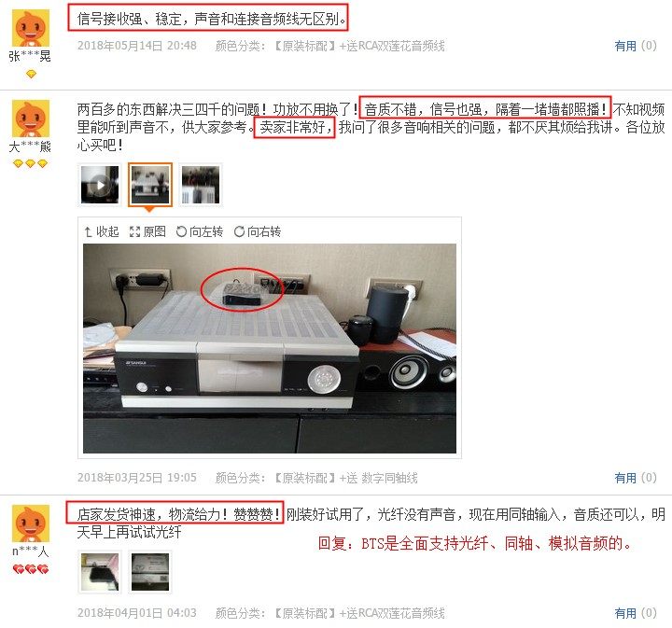This screenshot has width=672, height=628.
Task: Click the yellow diamond badge under 张***晃
Action: click(x=31, y=74)
